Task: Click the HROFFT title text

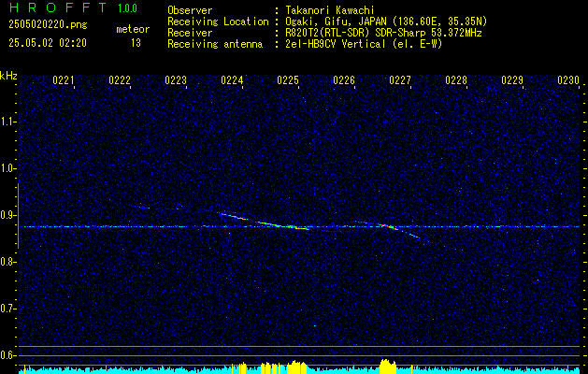Action: click(58, 7)
